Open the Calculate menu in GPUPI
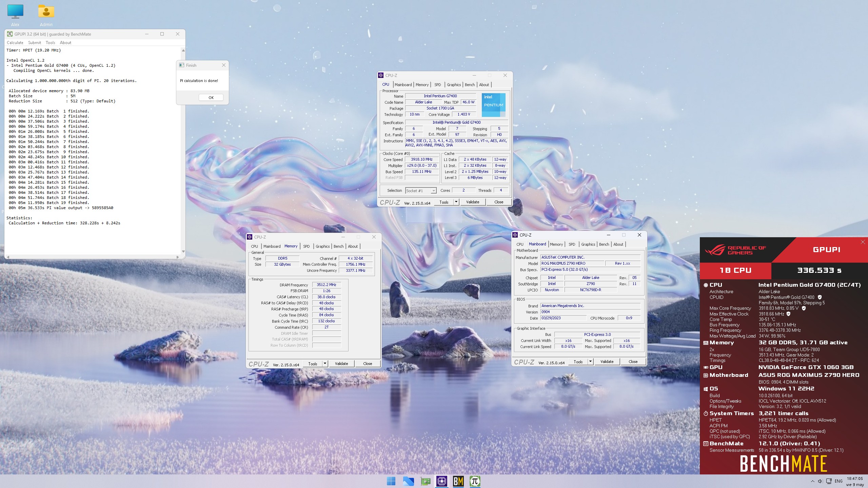Screen dimensions: 868x488 click(x=15, y=43)
